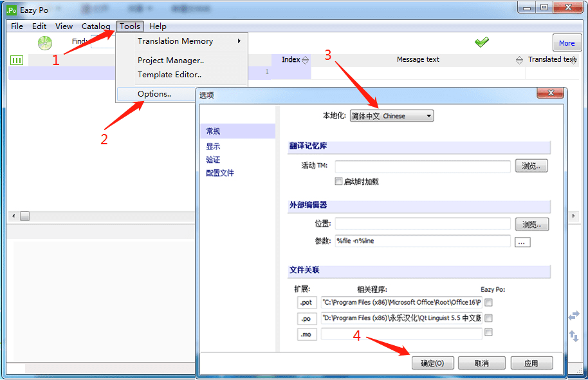Click the green disc icon in the toolbar
The width and height of the screenshot is (588, 380).
coord(44,43)
